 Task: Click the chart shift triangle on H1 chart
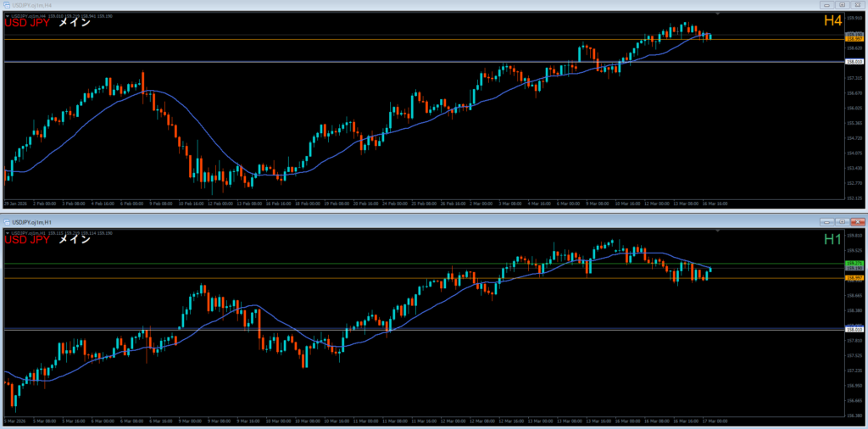point(717,231)
